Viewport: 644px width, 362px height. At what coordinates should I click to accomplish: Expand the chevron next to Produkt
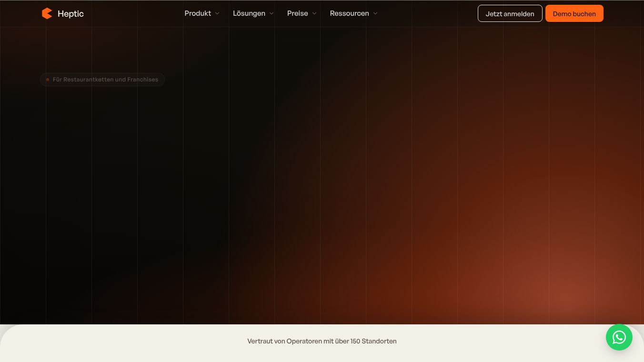(217, 13)
